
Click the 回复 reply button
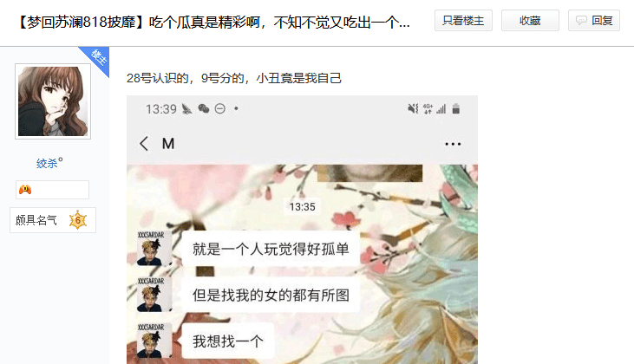pyautogui.click(x=594, y=21)
